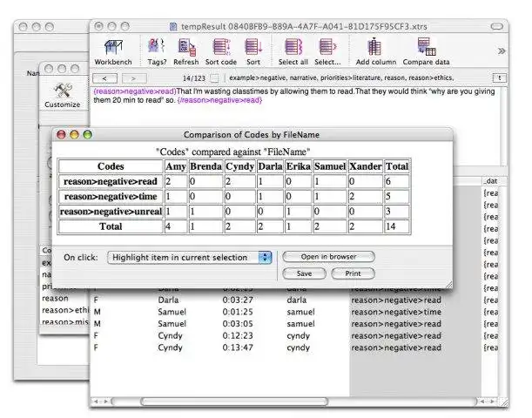Click the Print button
This screenshot has width=532, height=418.
pos(353,273)
